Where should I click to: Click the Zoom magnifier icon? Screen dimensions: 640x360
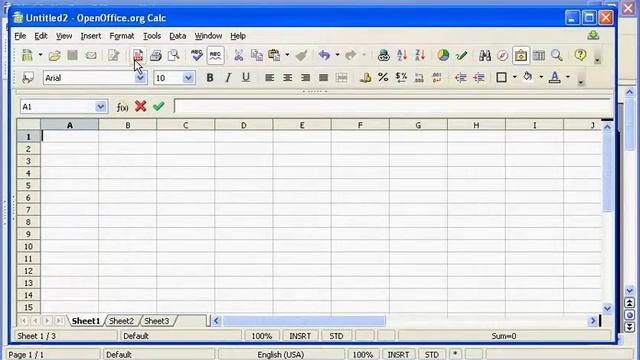557,55
